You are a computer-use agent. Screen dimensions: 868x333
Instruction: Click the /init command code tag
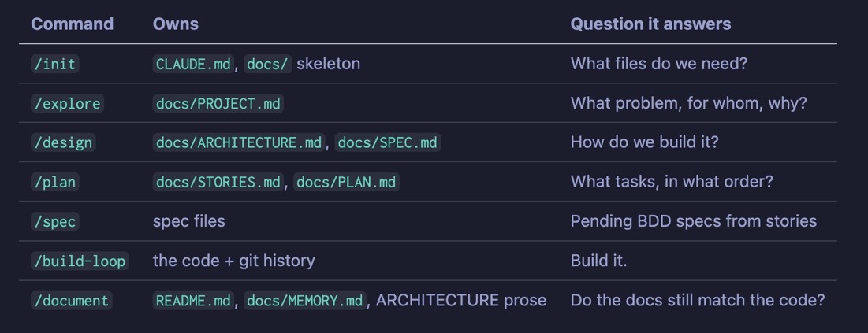tap(55, 64)
